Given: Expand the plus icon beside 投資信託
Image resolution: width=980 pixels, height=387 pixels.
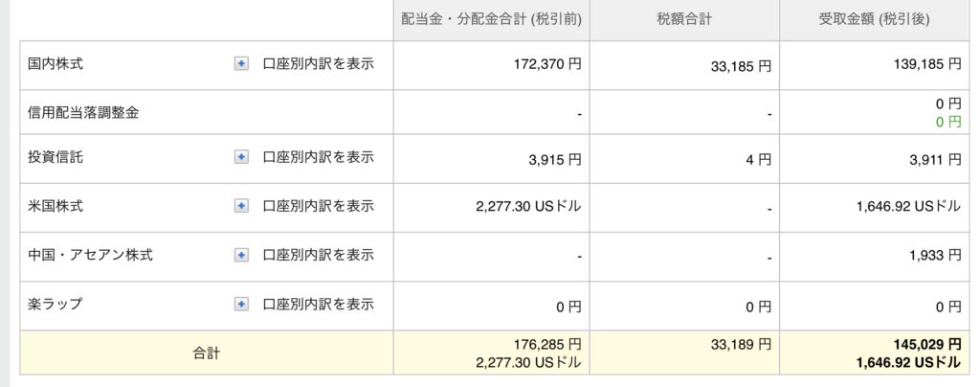Looking at the screenshot, I should [241, 157].
